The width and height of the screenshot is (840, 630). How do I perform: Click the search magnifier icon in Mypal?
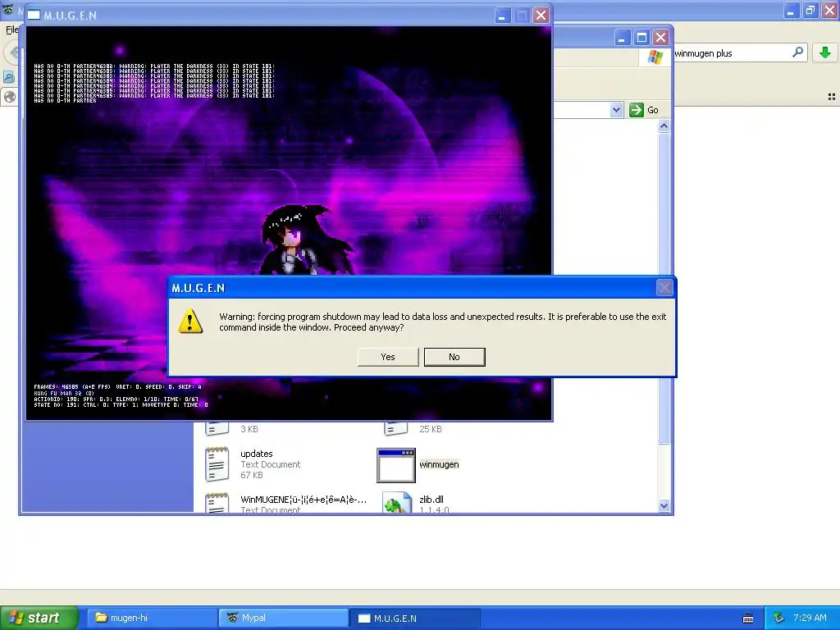click(x=797, y=52)
